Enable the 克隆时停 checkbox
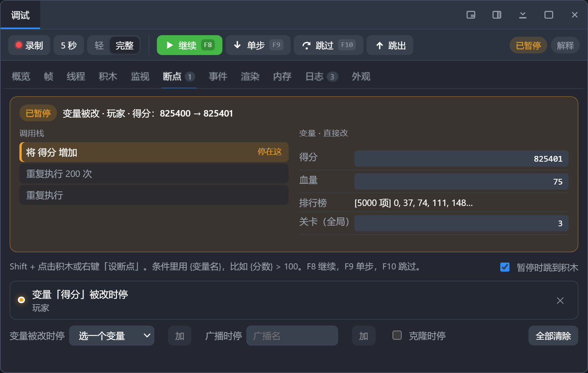 click(x=397, y=335)
